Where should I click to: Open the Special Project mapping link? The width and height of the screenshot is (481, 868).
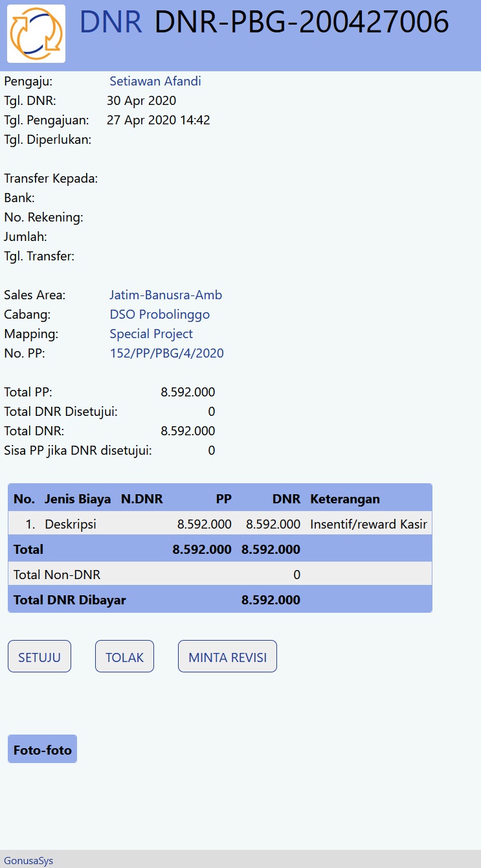point(151,334)
